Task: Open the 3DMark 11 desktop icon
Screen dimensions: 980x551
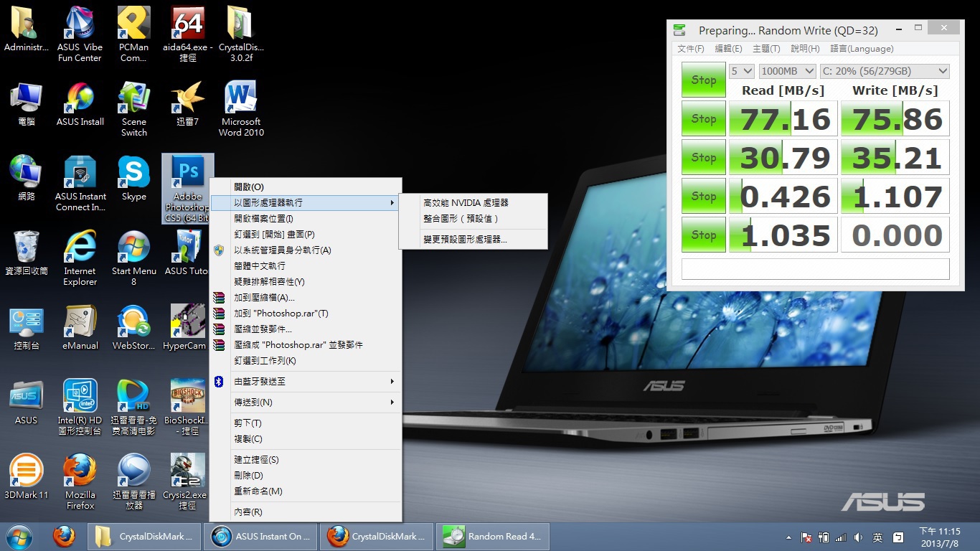Action: (27, 472)
